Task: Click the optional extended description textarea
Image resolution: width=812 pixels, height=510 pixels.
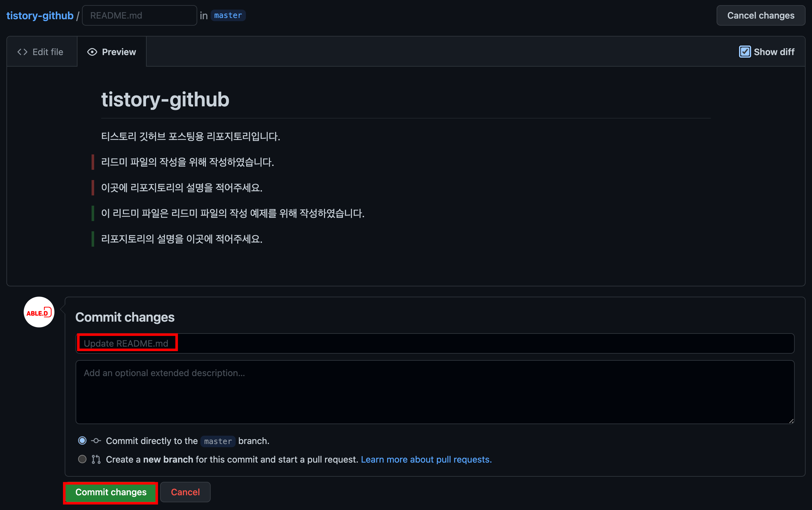Action: [x=435, y=392]
